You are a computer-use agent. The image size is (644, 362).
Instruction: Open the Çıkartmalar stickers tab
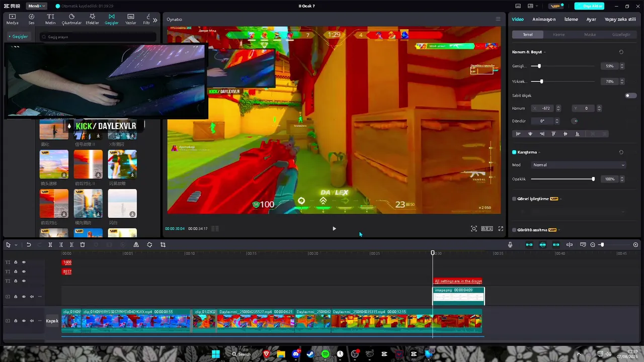[71, 19]
